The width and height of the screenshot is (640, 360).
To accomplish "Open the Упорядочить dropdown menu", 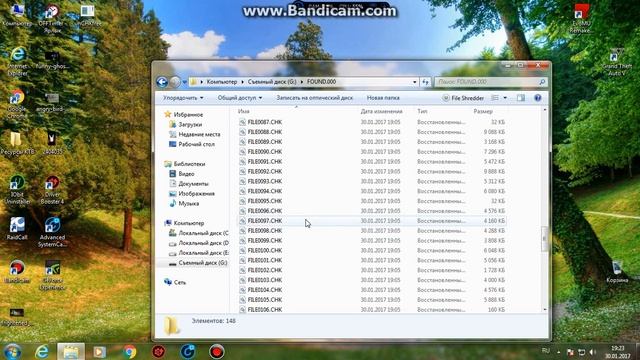I will [x=183, y=98].
